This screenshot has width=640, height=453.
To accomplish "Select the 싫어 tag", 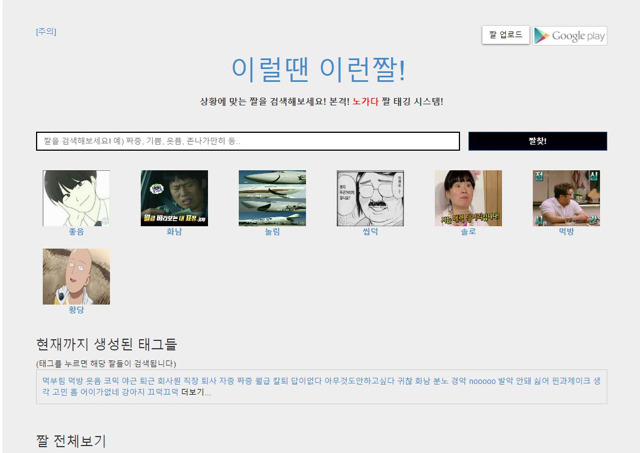I will click(x=541, y=381).
